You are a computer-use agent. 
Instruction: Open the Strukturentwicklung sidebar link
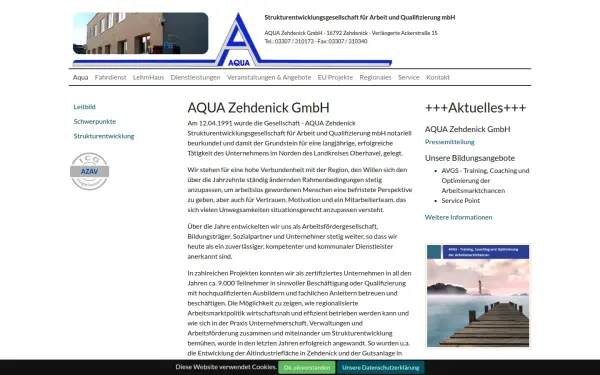tap(104, 136)
